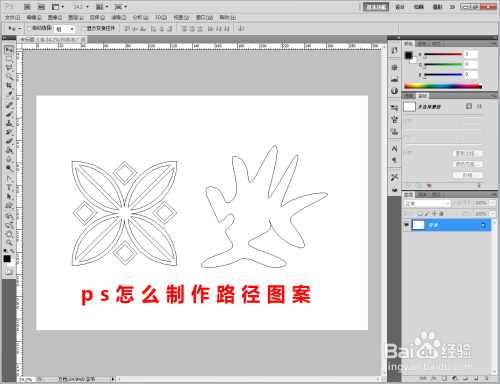Open the Screen Mode dropdown

pos(121,7)
